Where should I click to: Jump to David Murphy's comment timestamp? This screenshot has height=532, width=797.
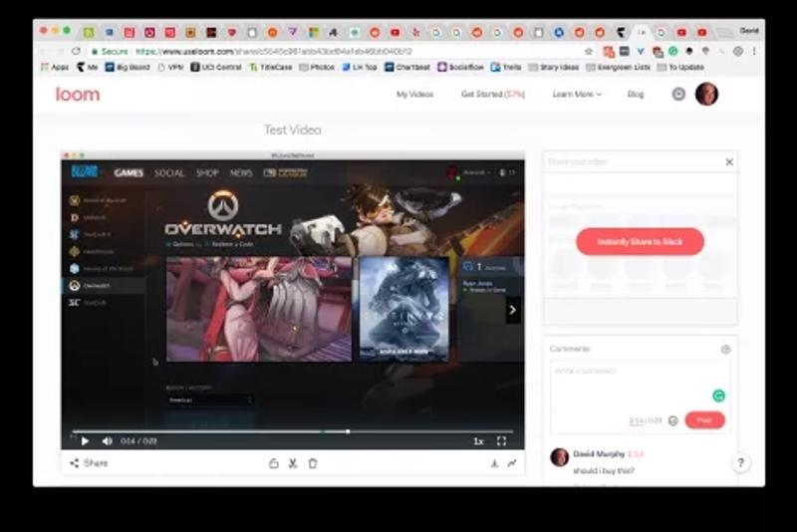636,453
